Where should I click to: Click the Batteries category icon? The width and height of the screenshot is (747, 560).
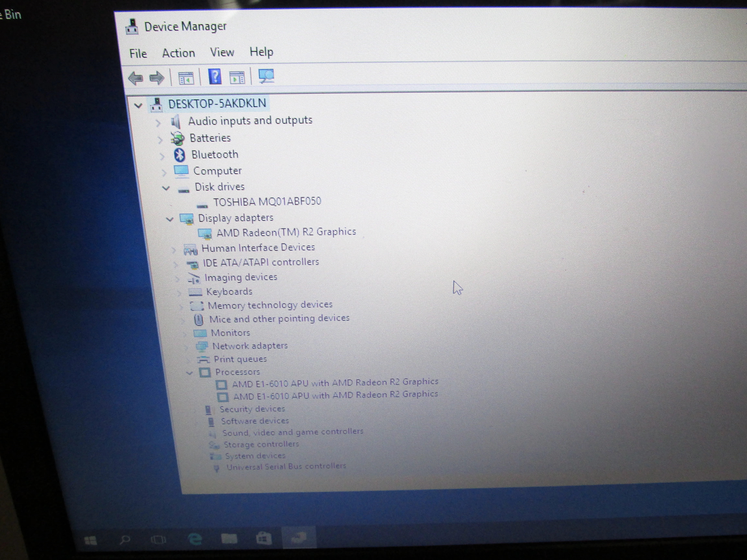tap(177, 138)
